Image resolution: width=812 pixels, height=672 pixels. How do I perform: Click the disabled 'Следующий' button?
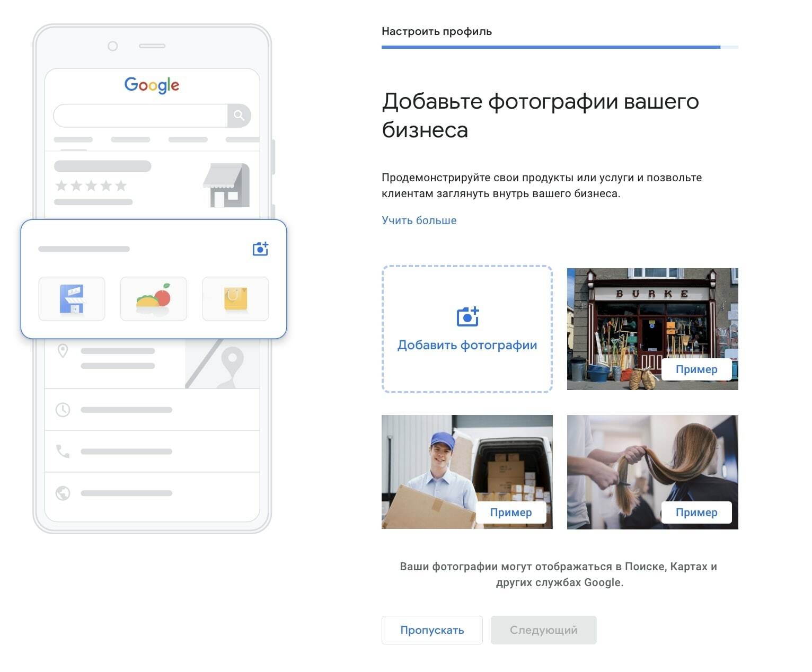[543, 630]
